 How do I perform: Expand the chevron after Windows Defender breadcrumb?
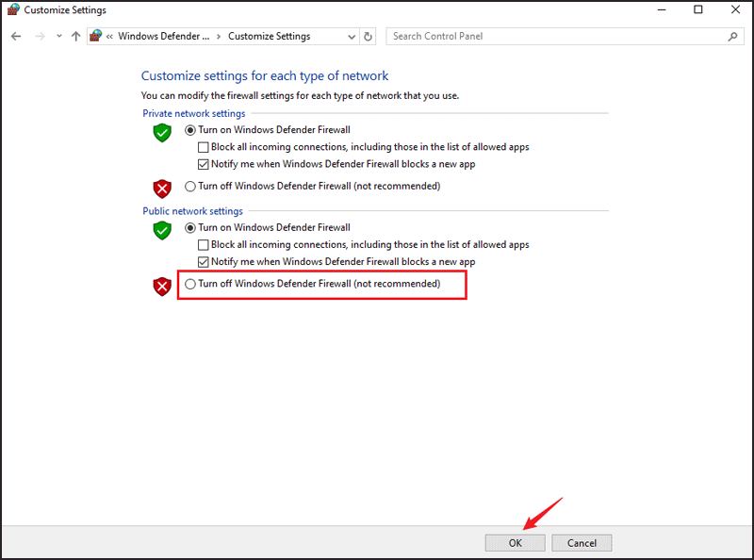coord(219,37)
